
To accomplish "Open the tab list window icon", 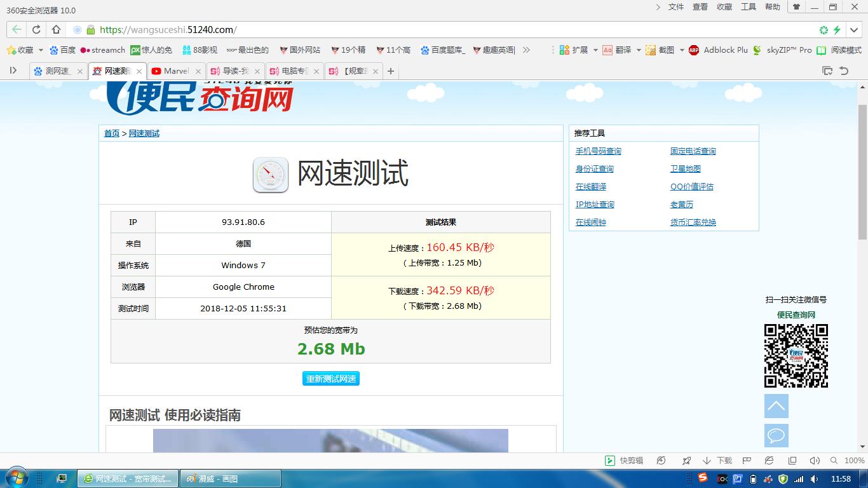I will click(827, 71).
